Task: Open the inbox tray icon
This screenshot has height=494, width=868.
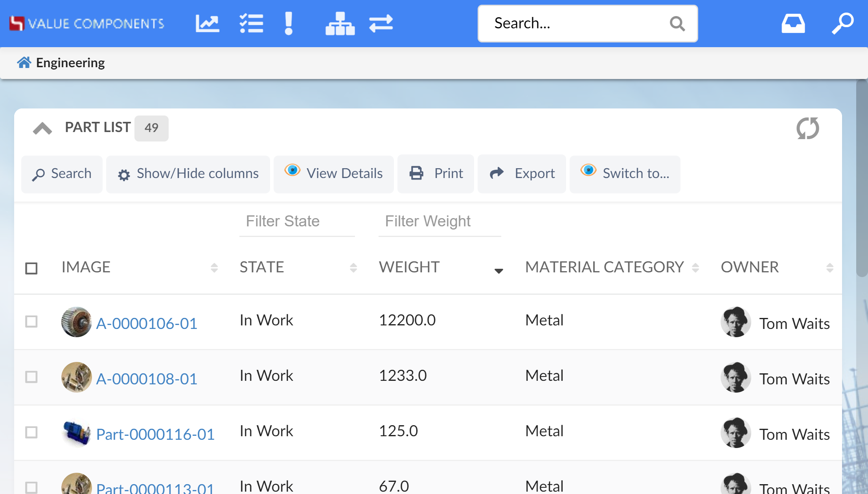Action: [793, 24]
